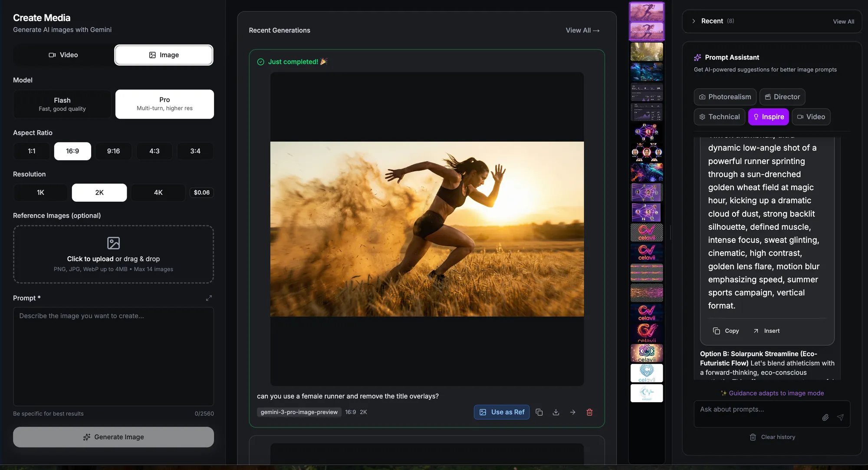Image resolution: width=868 pixels, height=470 pixels.
Task: Enable 4K resolution
Action: tap(158, 192)
